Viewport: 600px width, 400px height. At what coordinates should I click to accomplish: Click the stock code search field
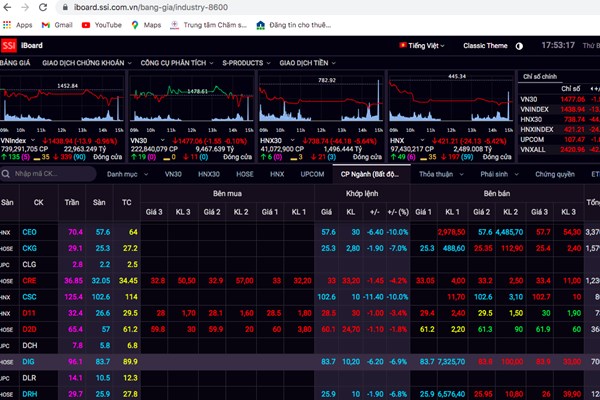click(50, 174)
